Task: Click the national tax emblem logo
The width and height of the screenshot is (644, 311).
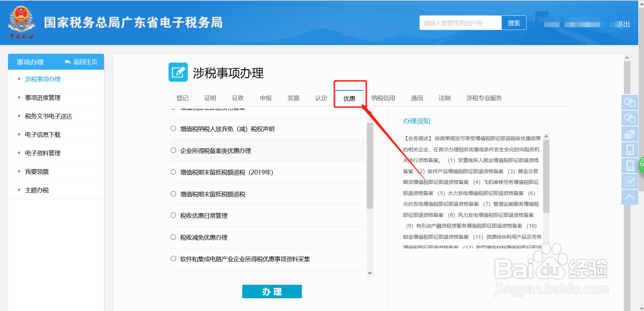Action: pos(21,22)
